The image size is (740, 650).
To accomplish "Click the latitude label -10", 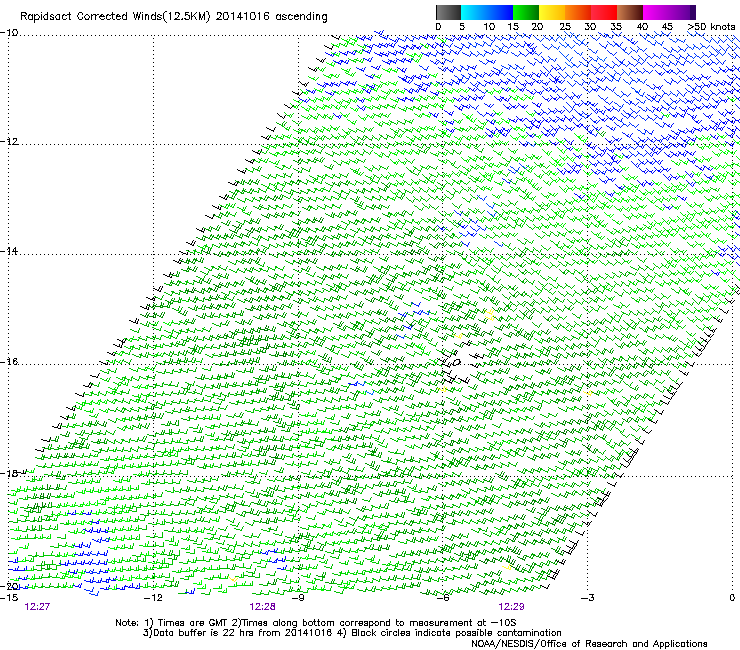I will tap(9, 32).
